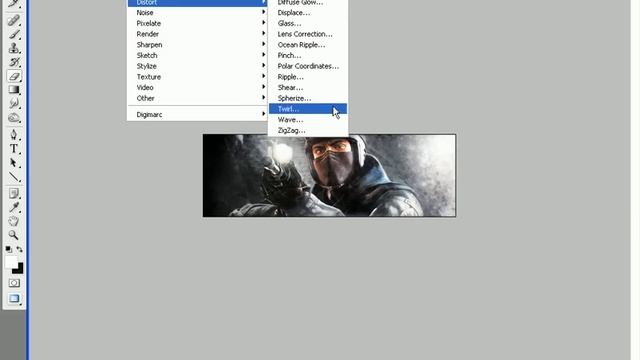This screenshot has width=640, height=360.
Task: Open the Distort filter submenu
Action: (x=198, y=3)
